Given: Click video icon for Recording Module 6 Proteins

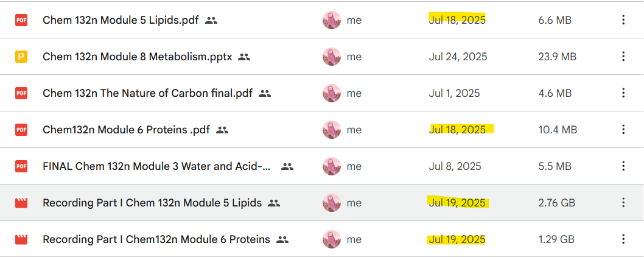Looking at the screenshot, I should click(x=21, y=239).
